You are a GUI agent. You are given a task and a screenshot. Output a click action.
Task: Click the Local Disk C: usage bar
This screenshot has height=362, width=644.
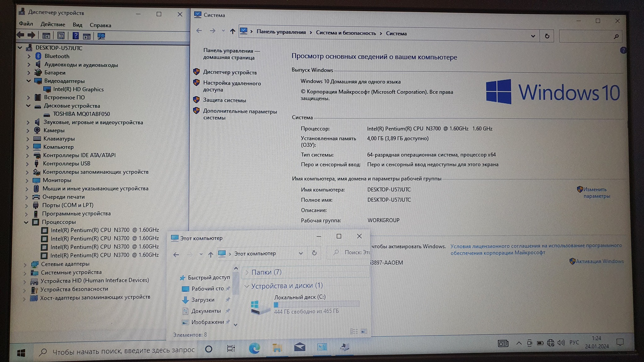click(x=316, y=304)
